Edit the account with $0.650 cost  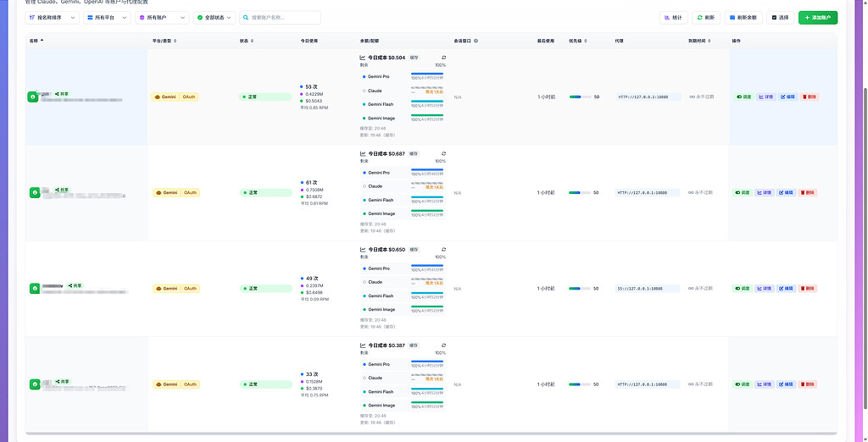tap(787, 288)
